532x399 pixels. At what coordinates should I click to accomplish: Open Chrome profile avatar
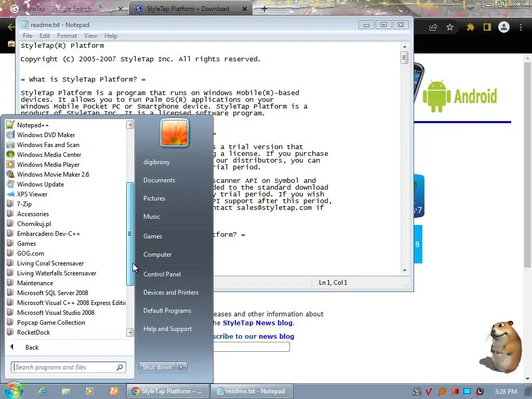504,27
